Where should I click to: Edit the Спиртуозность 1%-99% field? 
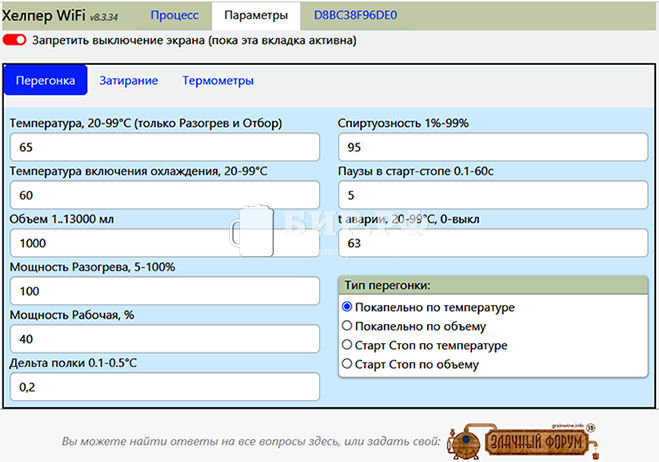(493, 147)
